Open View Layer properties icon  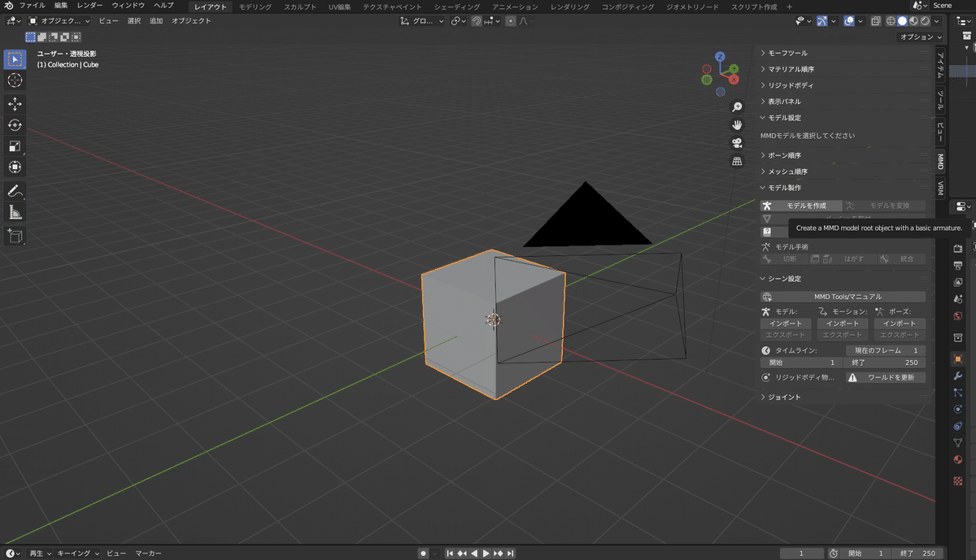pos(958,282)
